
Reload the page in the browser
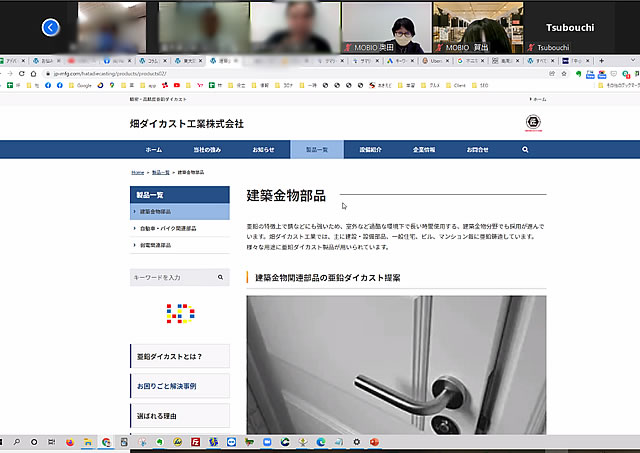[22, 73]
